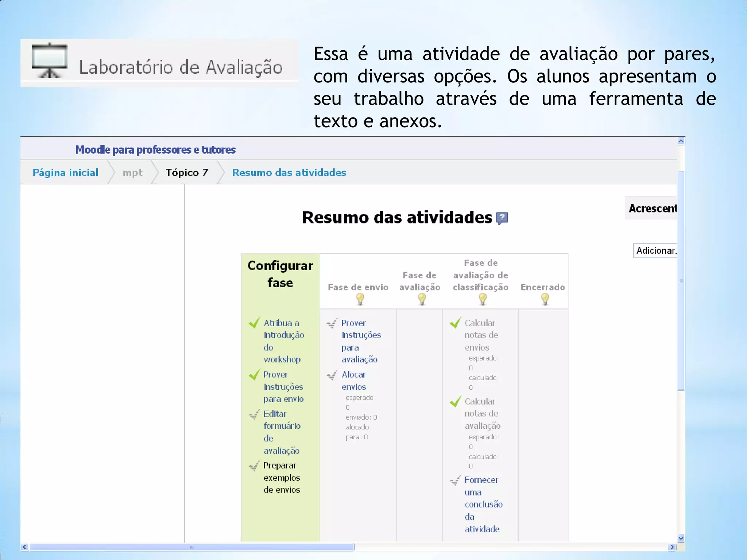Click Moodle para professores e tutores title

(x=155, y=149)
